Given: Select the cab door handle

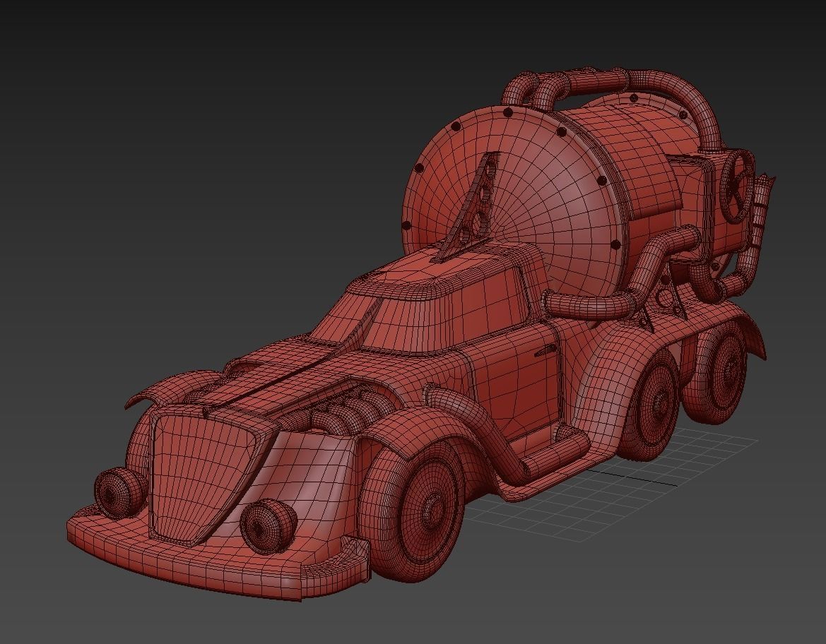Looking at the screenshot, I should [545, 350].
